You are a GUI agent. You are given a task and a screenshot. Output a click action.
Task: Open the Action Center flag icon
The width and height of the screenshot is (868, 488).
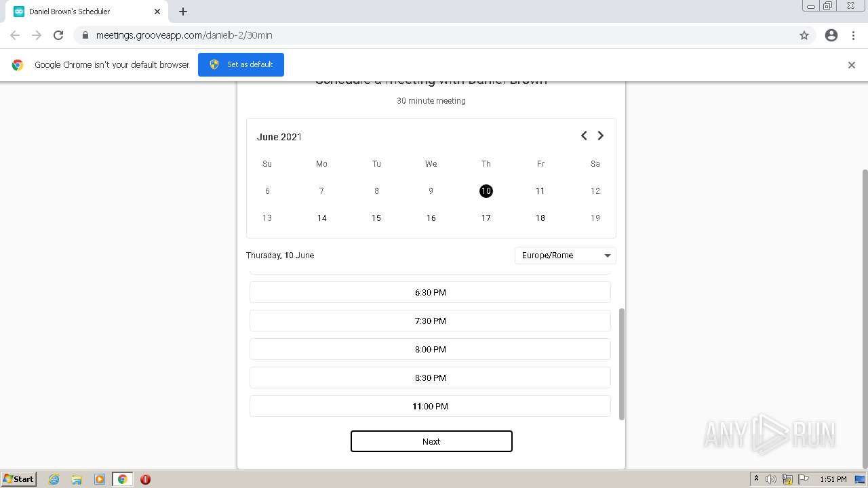[x=804, y=479]
